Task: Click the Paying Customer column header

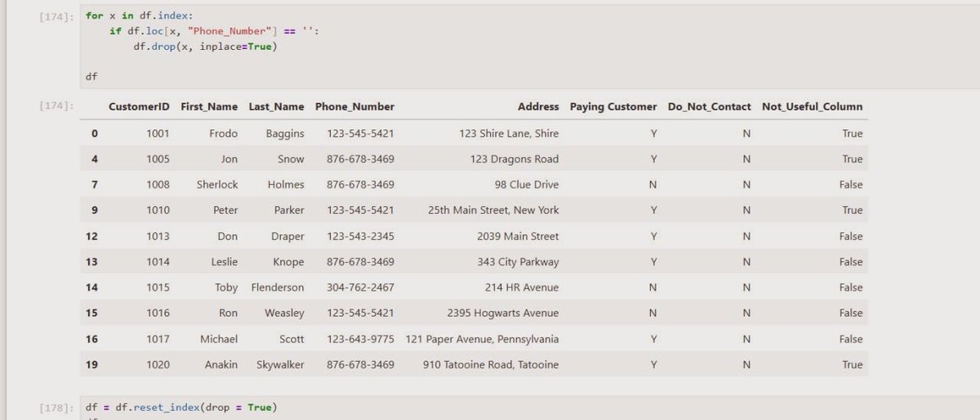Action: (x=613, y=107)
